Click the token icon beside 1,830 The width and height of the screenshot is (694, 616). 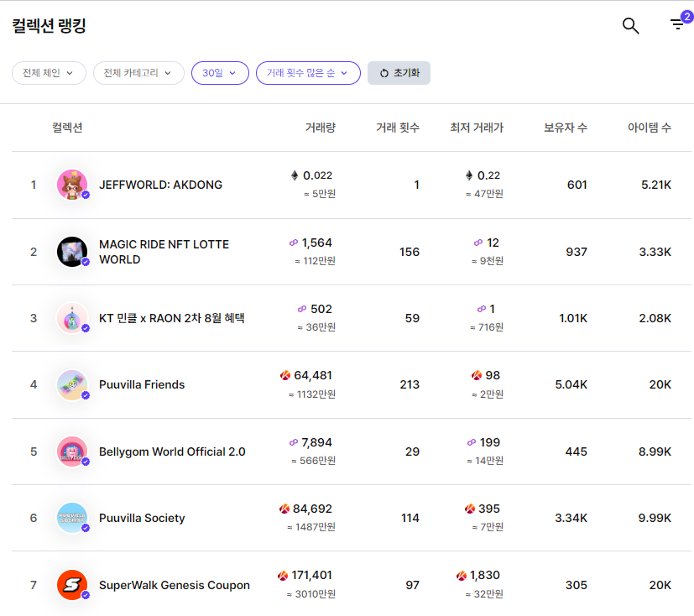click(x=462, y=575)
